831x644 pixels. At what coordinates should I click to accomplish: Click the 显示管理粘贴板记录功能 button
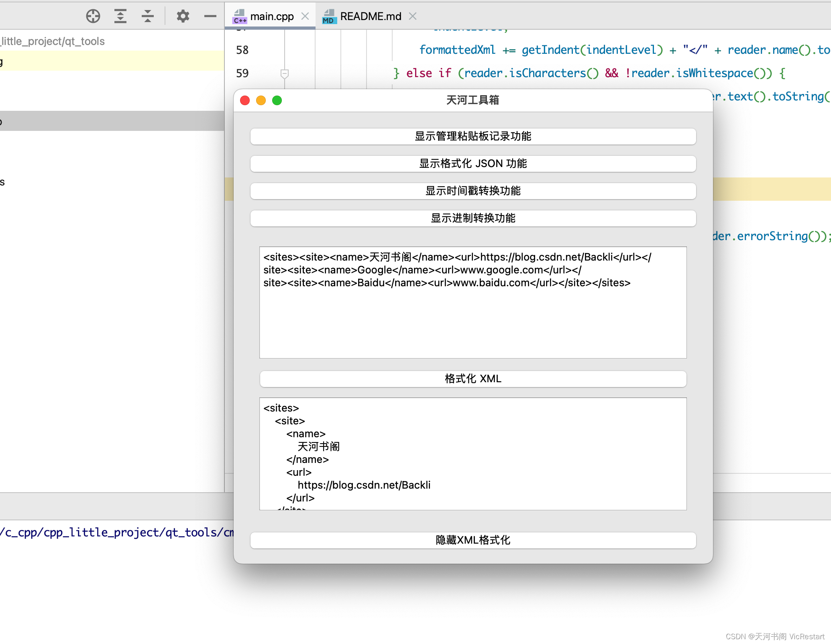(x=472, y=136)
